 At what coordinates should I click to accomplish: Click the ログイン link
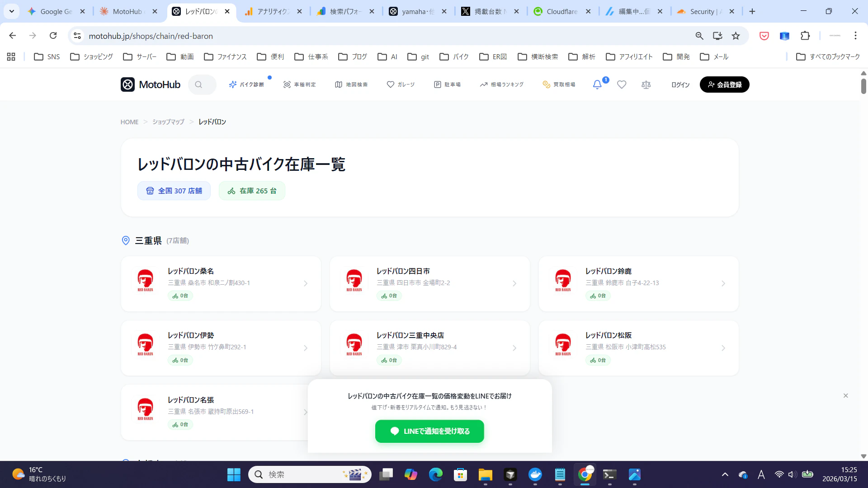[680, 84]
